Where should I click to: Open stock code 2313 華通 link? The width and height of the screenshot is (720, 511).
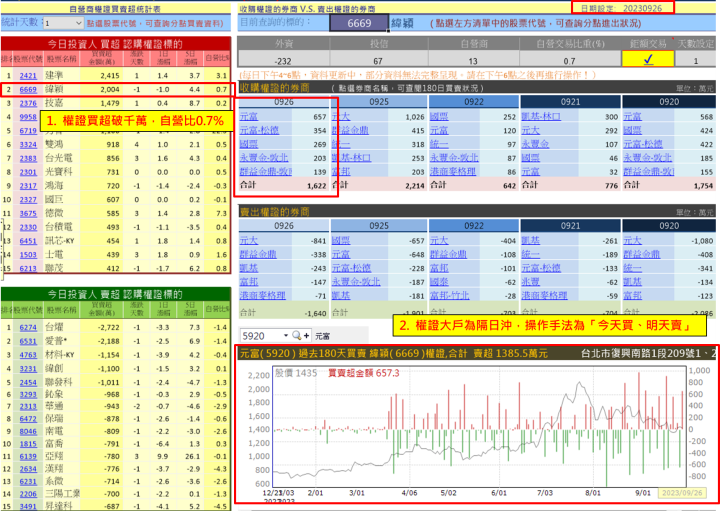[x=28, y=406]
